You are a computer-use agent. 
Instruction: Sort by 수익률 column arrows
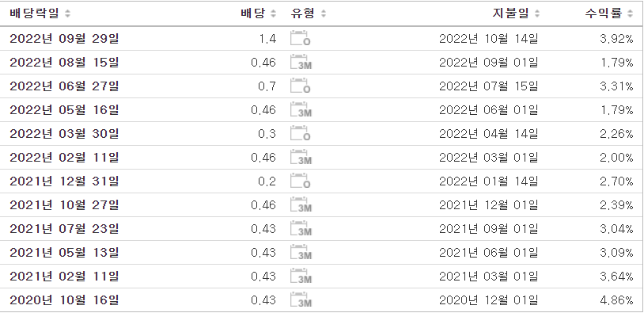tap(630, 14)
